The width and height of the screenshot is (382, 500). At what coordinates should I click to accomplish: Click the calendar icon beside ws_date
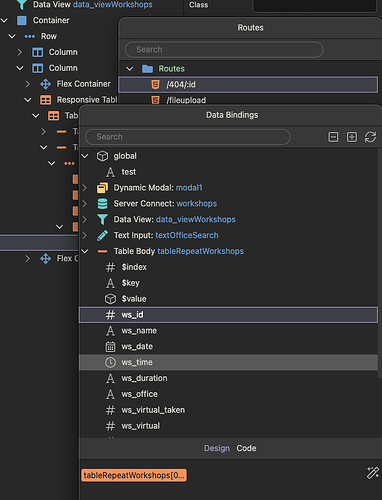point(110,347)
